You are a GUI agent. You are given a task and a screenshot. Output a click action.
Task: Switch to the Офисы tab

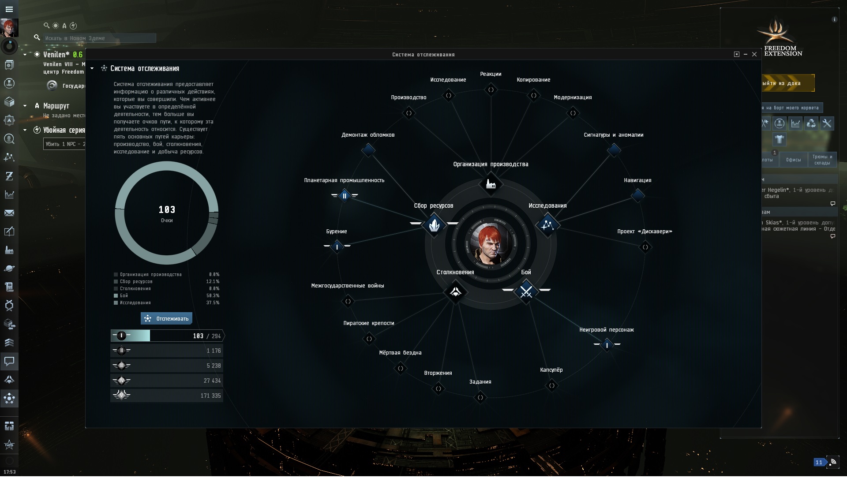point(793,160)
